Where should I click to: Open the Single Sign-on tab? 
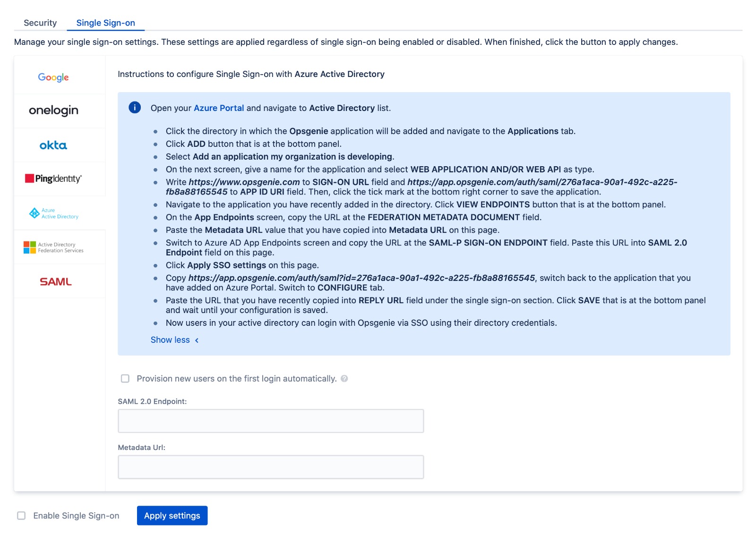point(106,23)
